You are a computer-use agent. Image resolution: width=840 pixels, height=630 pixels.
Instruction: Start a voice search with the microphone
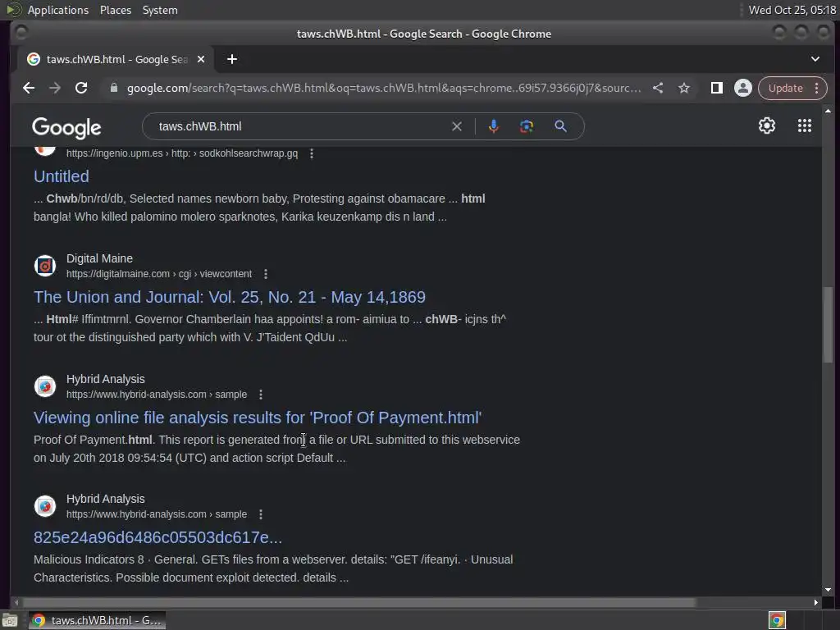click(x=494, y=126)
